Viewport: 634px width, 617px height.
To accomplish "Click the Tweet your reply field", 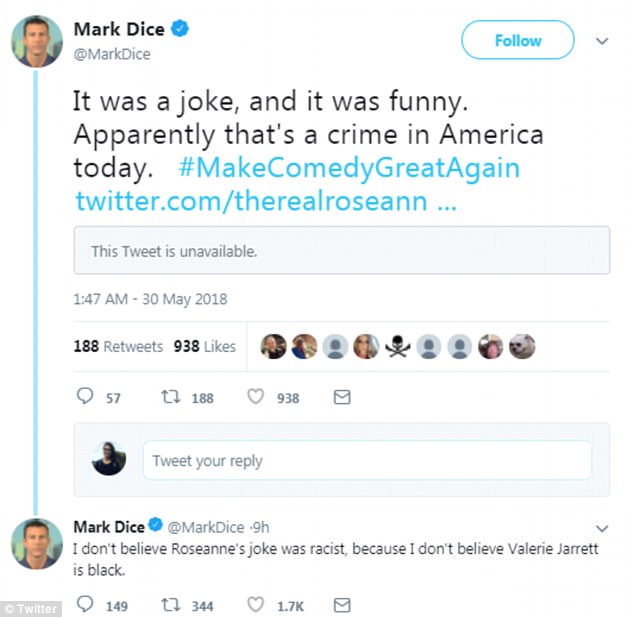I will 366,460.
